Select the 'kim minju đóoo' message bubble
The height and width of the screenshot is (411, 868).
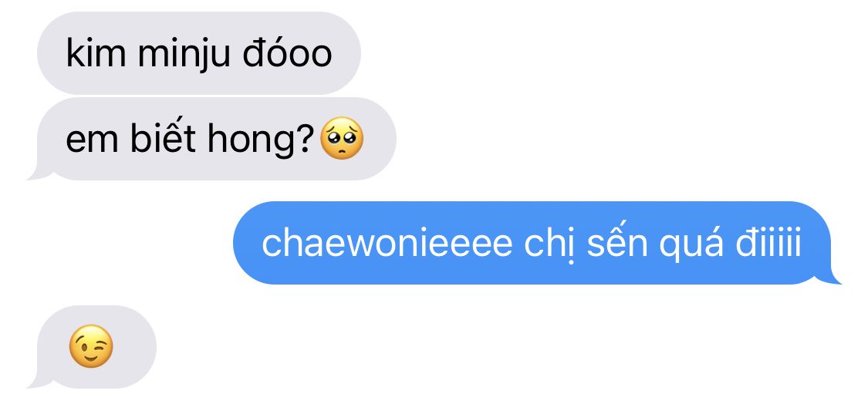pyautogui.click(x=199, y=53)
